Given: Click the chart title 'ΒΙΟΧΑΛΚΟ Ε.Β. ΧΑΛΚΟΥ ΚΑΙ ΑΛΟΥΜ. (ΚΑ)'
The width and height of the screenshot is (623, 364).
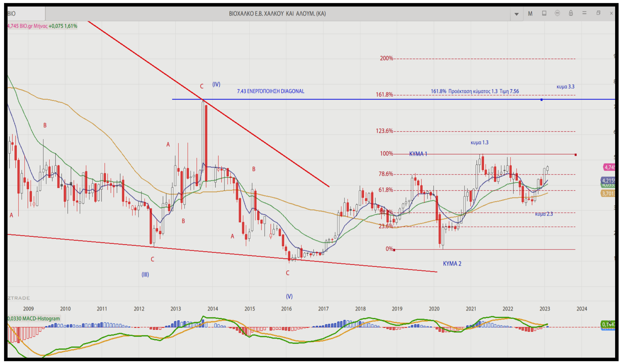Looking at the screenshot, I should [x=277, y=14].
